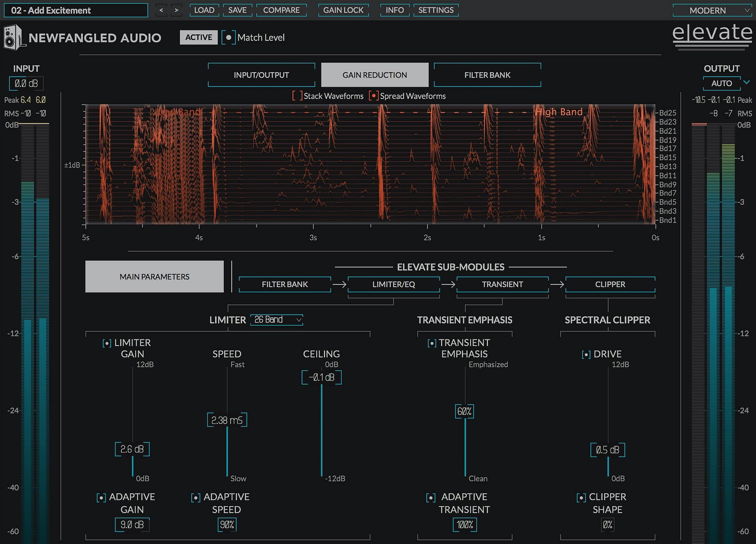The image size is (756, 544).
Task: Select the Stack Waveforms option
Action: (x=297, y=96)
